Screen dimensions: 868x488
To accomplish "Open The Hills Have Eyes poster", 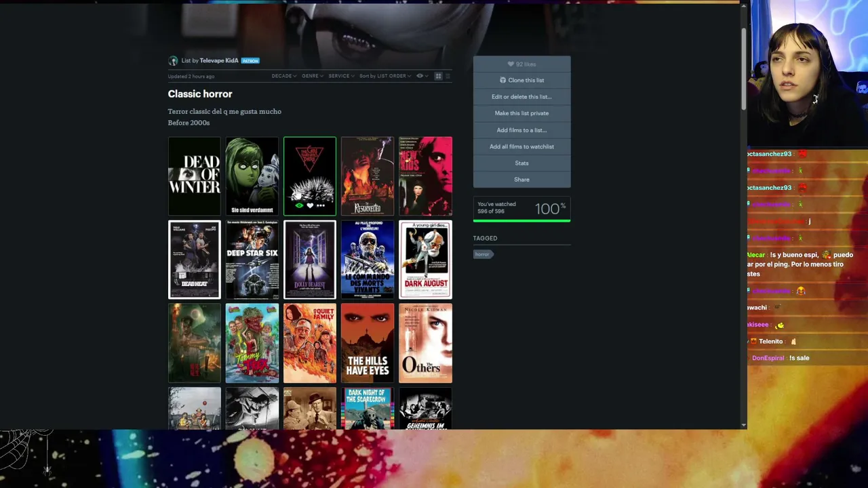I will (x=368, y=343).
